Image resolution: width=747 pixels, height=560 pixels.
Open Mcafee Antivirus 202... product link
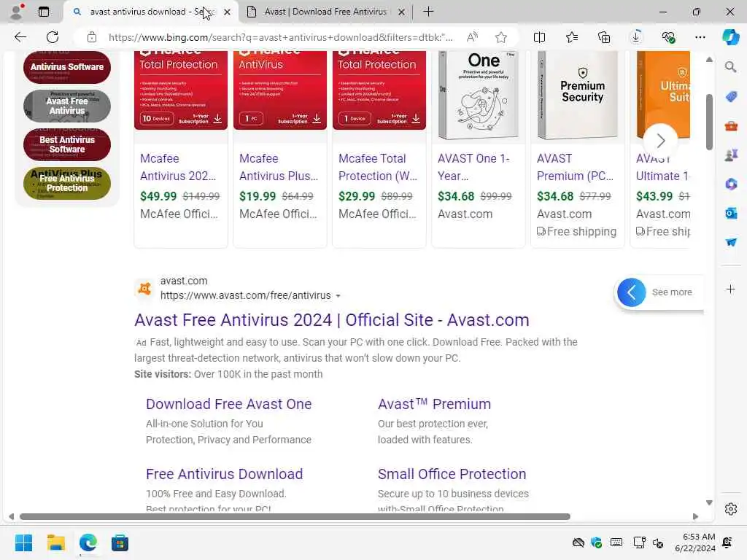pos(178,167)
